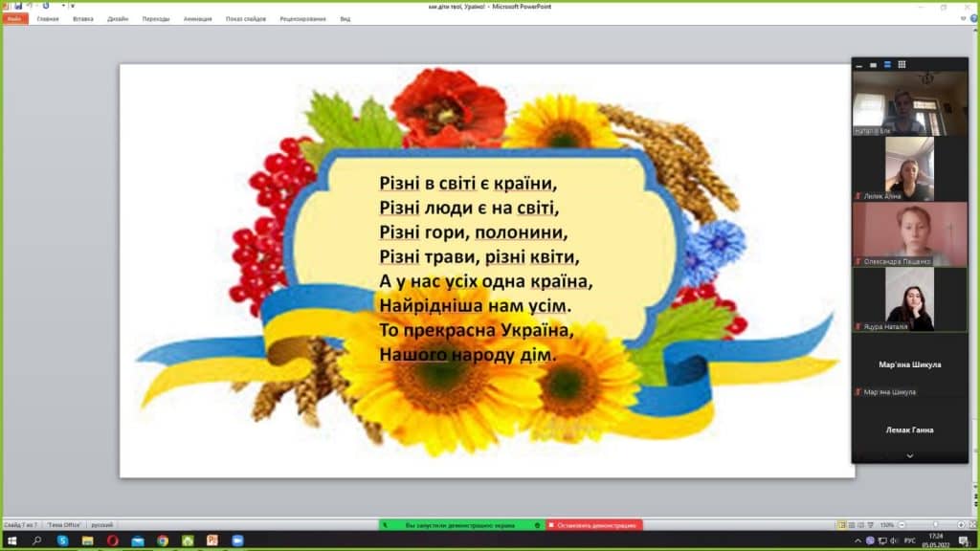
Task: Click the green screen sharing status indicator
Action: pos(461,525)
